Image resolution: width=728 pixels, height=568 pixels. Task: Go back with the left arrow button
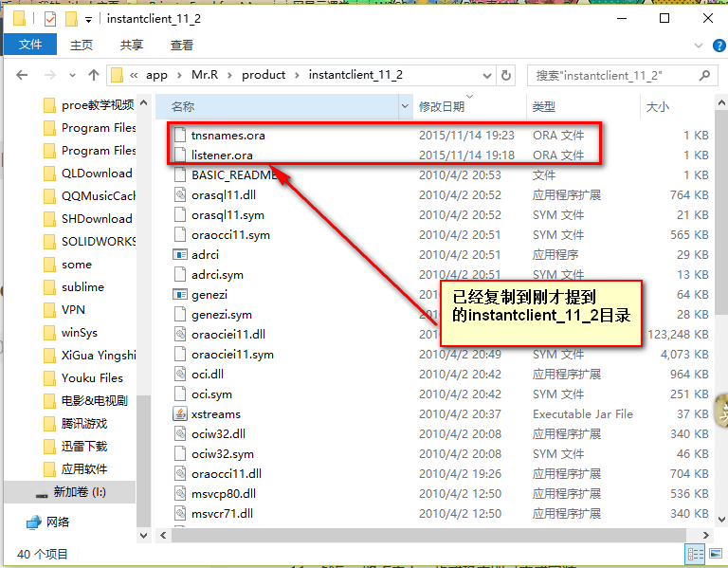[x=22, y=75]
